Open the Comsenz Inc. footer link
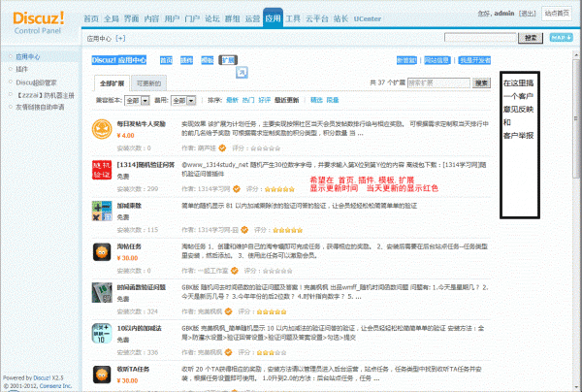 [x=55, y=386]
